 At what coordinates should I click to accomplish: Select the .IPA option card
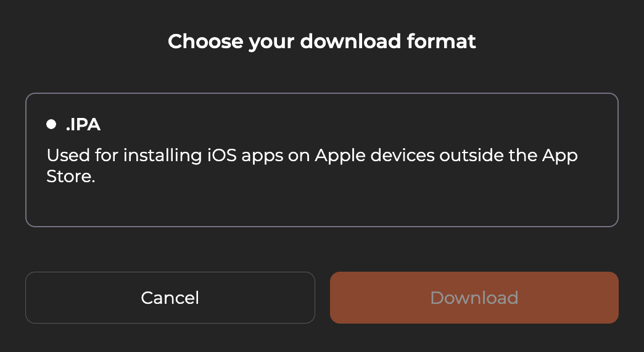coord(321,160)
